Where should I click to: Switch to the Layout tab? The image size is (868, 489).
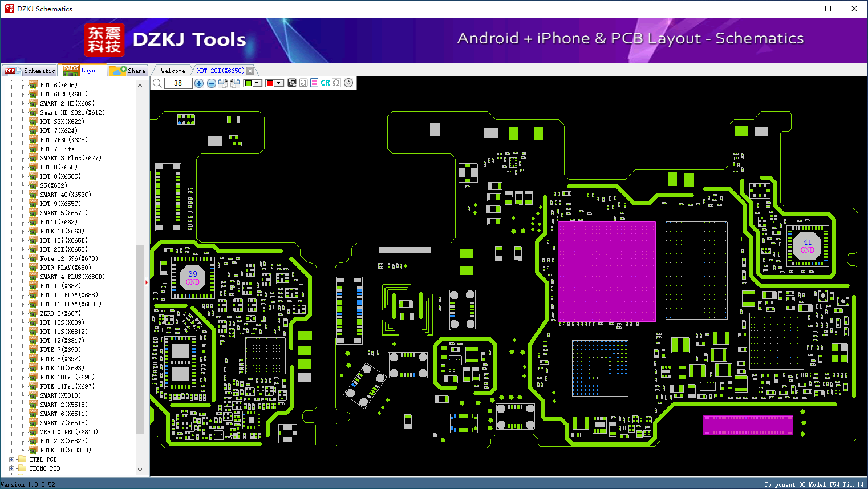tap(83, 70)
